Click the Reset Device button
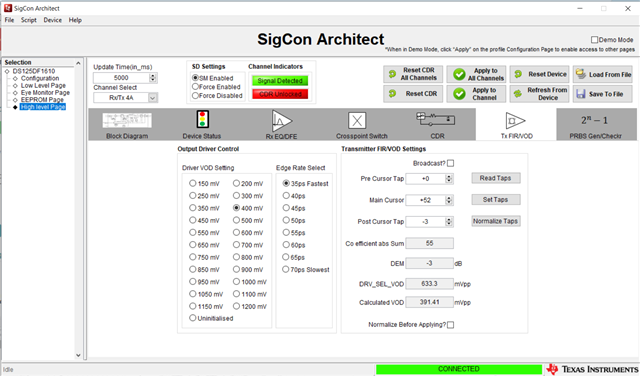Screen dimensions: 640x376 (540, 74)
